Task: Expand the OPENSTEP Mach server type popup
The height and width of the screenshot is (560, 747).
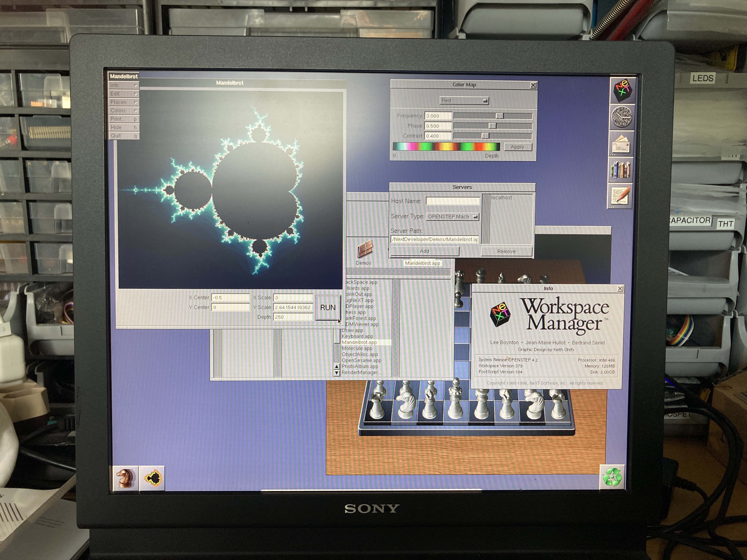Action: pos(453,217)
